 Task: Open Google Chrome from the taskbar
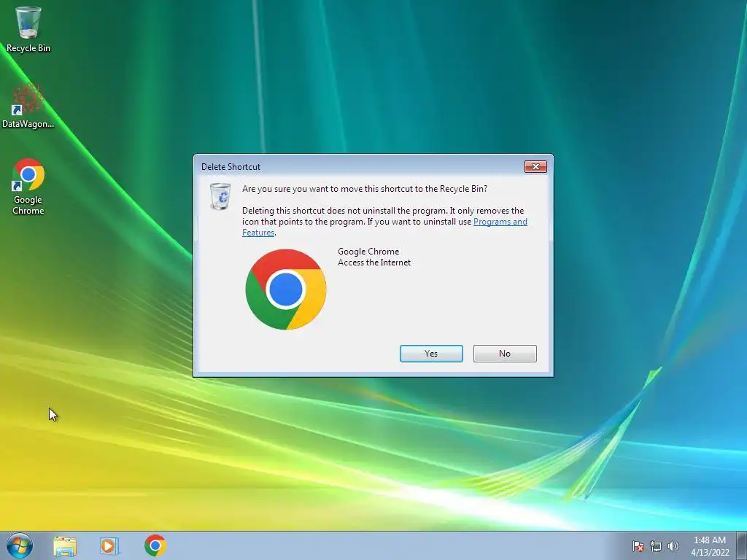pyautogui.click(x=155, y=545)
